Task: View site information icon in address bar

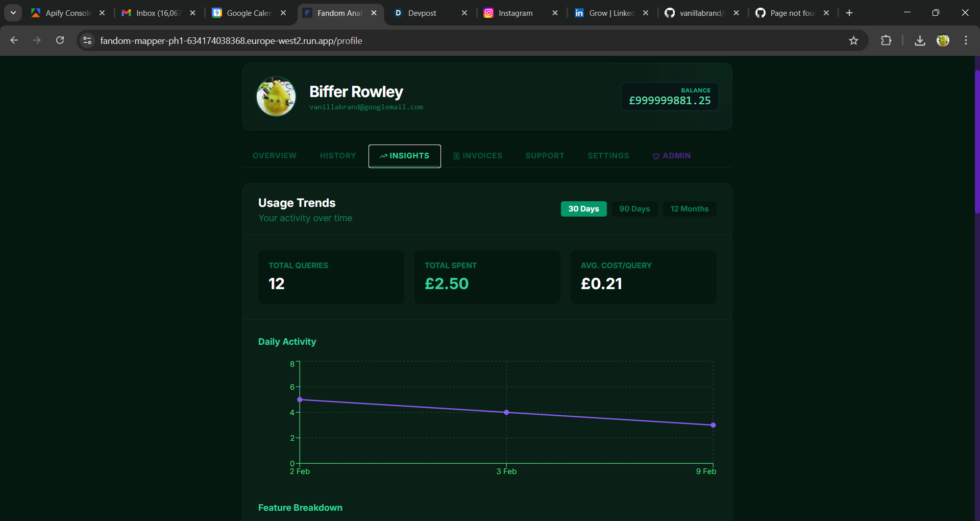Action: 87,40
